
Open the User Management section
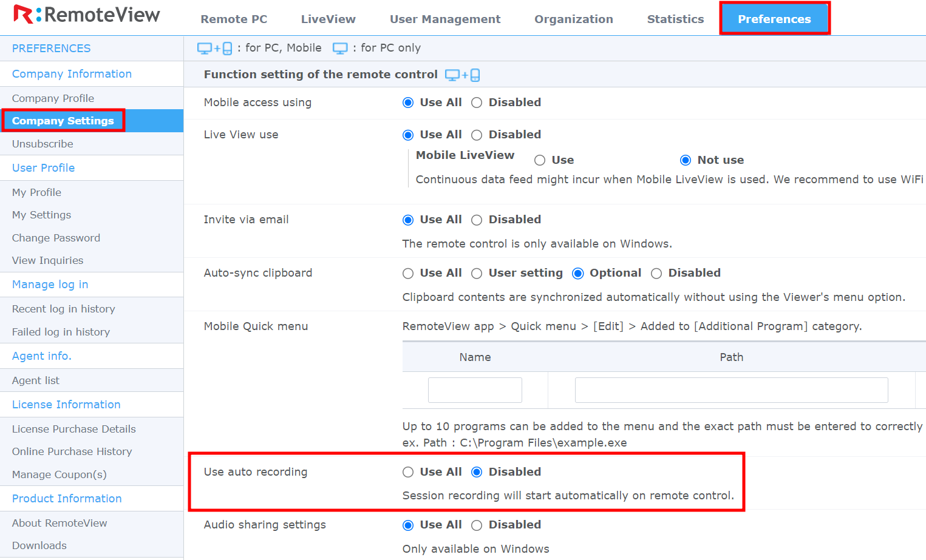pyautogui.click(x=444, y=19)
